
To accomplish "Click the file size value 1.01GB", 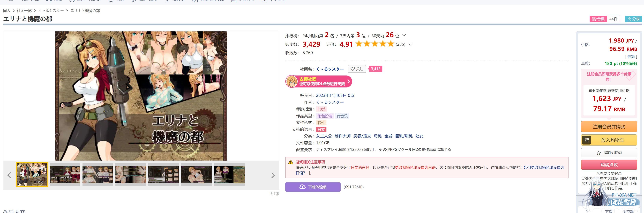I will [x=323, y=143].
